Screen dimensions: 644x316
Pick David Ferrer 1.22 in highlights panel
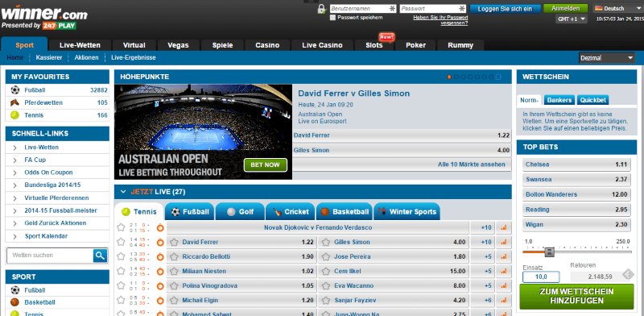click(x=402, y=135)
